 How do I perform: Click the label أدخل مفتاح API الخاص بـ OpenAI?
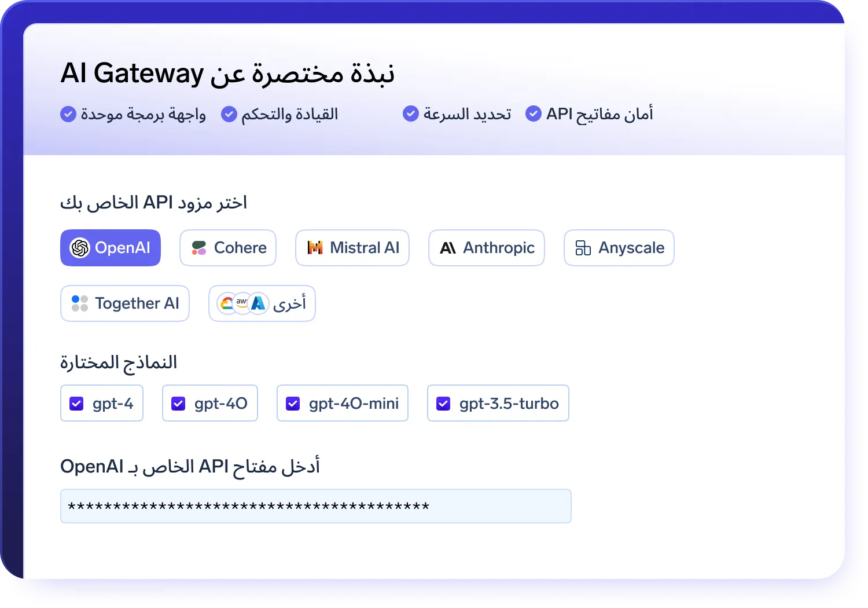[190, 467]
